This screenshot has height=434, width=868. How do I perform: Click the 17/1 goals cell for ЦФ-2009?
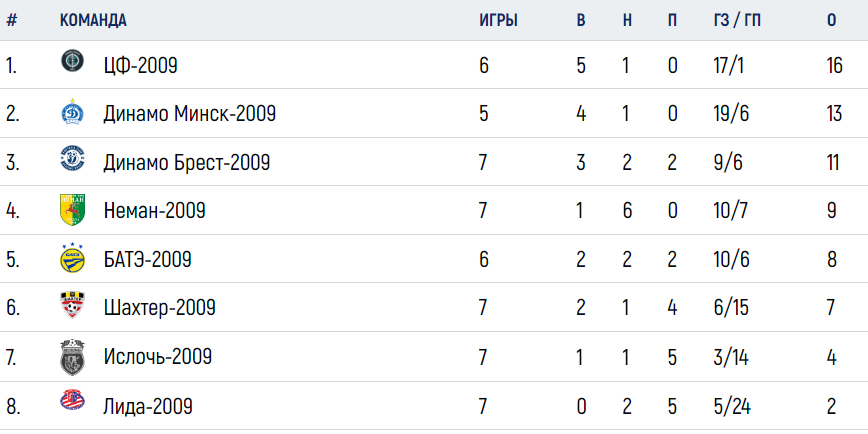(728, 66)
